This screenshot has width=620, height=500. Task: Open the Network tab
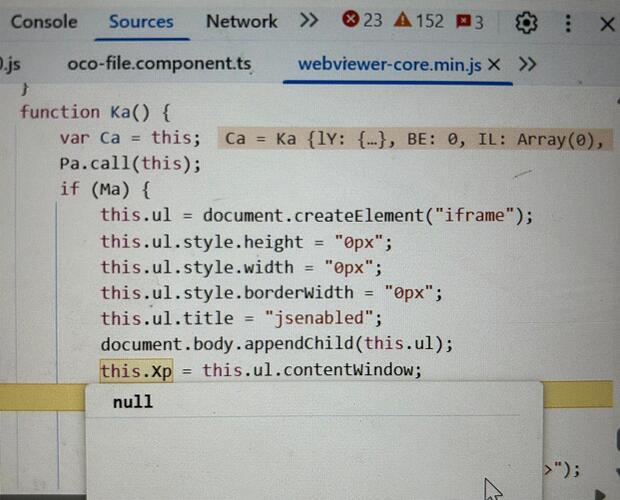coord(242,21)
